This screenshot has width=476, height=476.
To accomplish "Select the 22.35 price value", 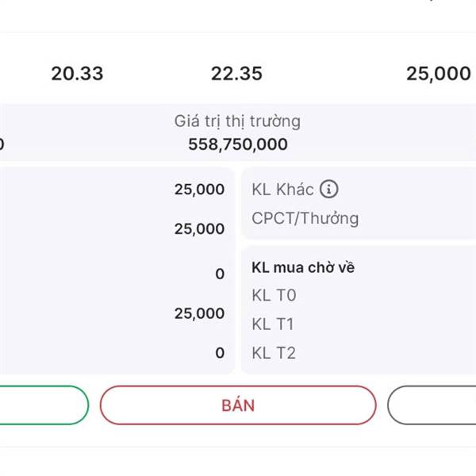I will [x=236, y=74].
